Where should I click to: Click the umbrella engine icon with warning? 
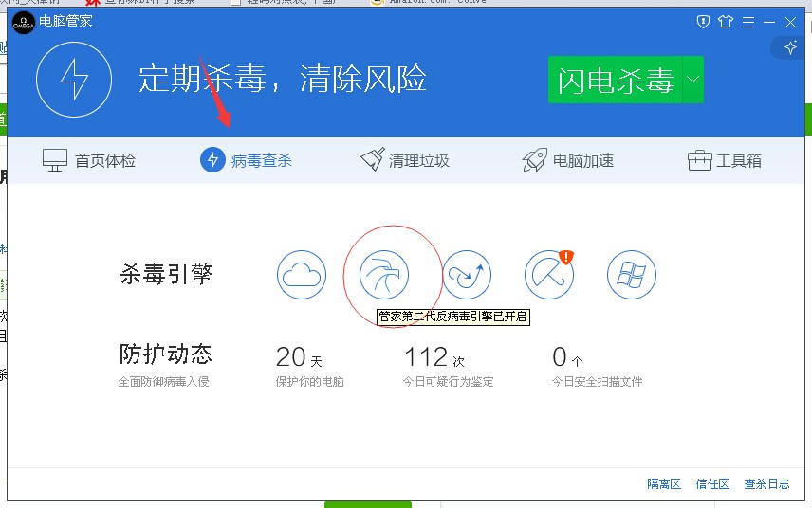[549, 275]
